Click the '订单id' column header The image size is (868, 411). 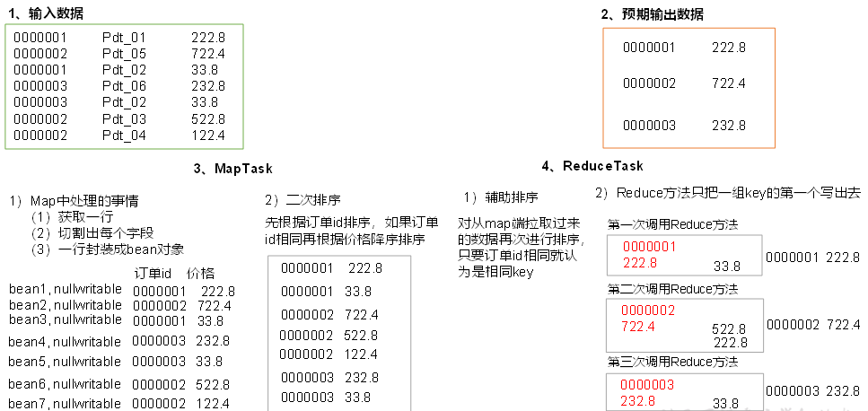tap(153, 274)
